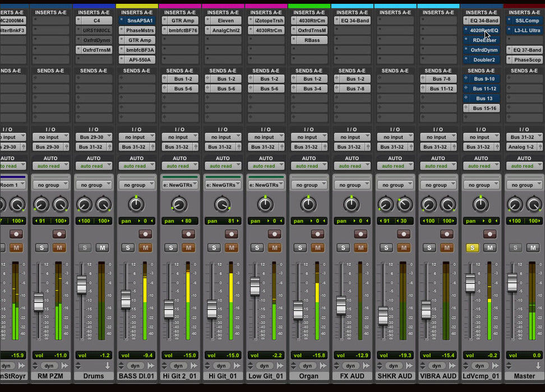This screenshot has width=545, height=392.
Task: Record-arm the BASS DI.01 track
Action: [145, 234]
